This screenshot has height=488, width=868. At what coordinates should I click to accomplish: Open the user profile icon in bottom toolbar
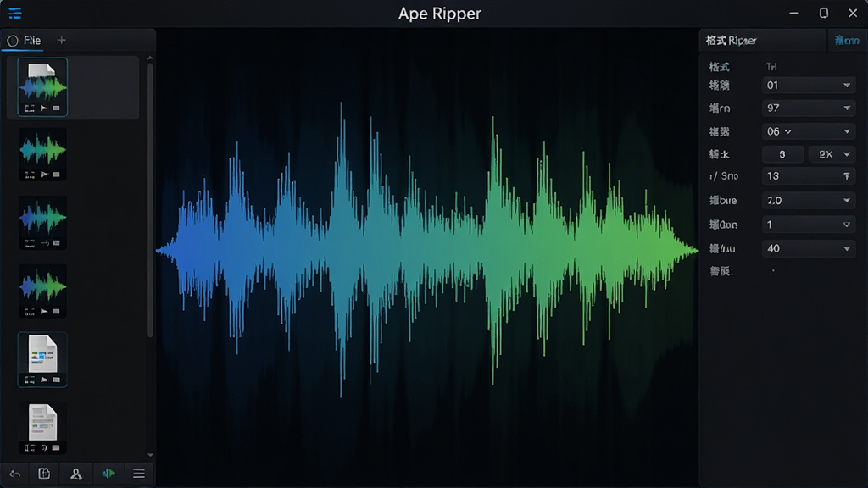click(75, 474)
